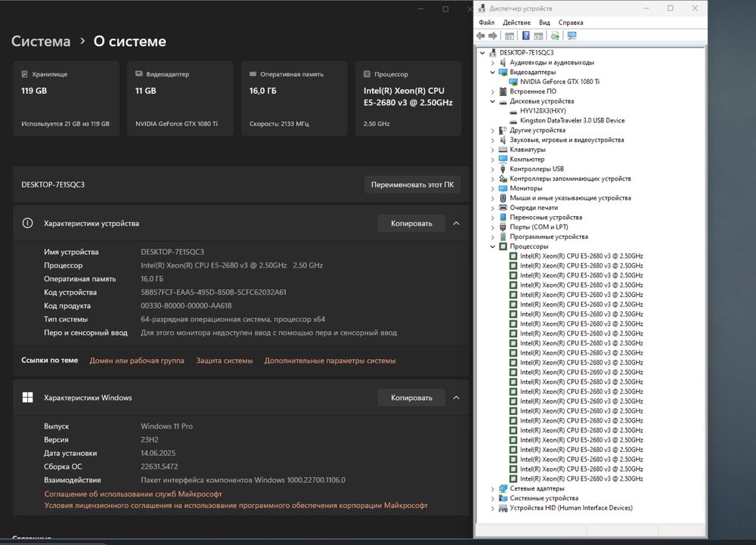Toggle the console tree toolbar icon
The width and height of the screenshot is (756, 545).
(x=510, y=36)
